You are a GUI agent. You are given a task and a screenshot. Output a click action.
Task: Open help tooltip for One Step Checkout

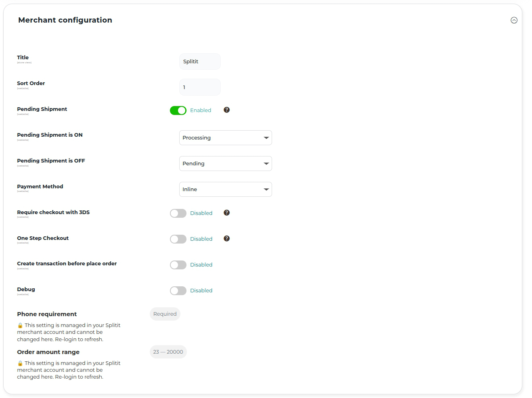227,238
